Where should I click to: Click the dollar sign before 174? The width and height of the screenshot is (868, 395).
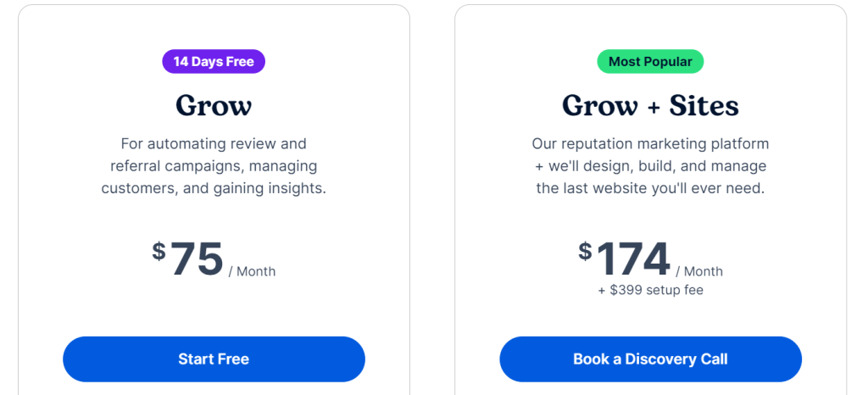[586, 251]
